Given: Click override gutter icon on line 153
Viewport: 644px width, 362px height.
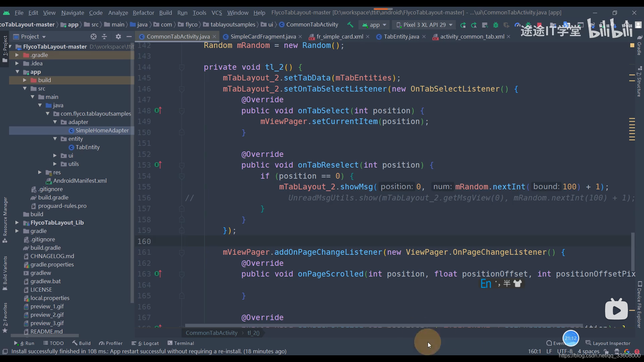Looking at the screenshot, I should (158, 165).
